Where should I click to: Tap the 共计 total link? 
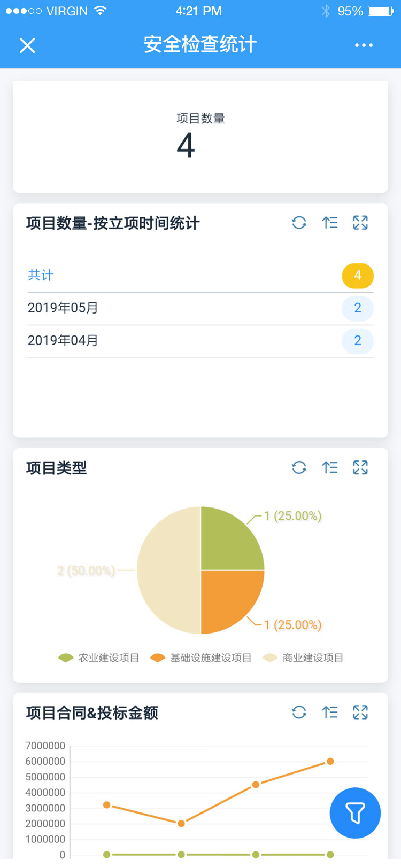point(41,275)
